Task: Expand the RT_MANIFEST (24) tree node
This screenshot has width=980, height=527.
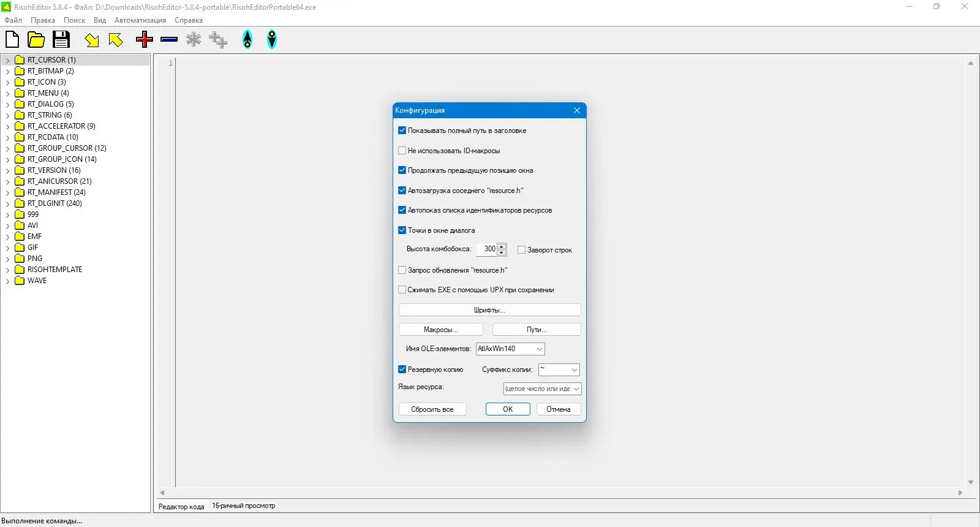Action: (x=7, y=192)
